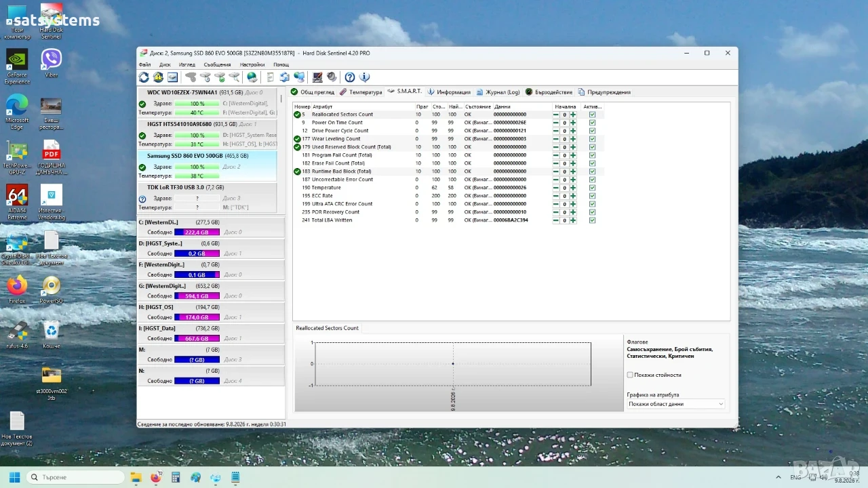
Task: Open TechPowerUp GPU-Z desktop icon
Action: pyautogui.click(x=17, y=157)
